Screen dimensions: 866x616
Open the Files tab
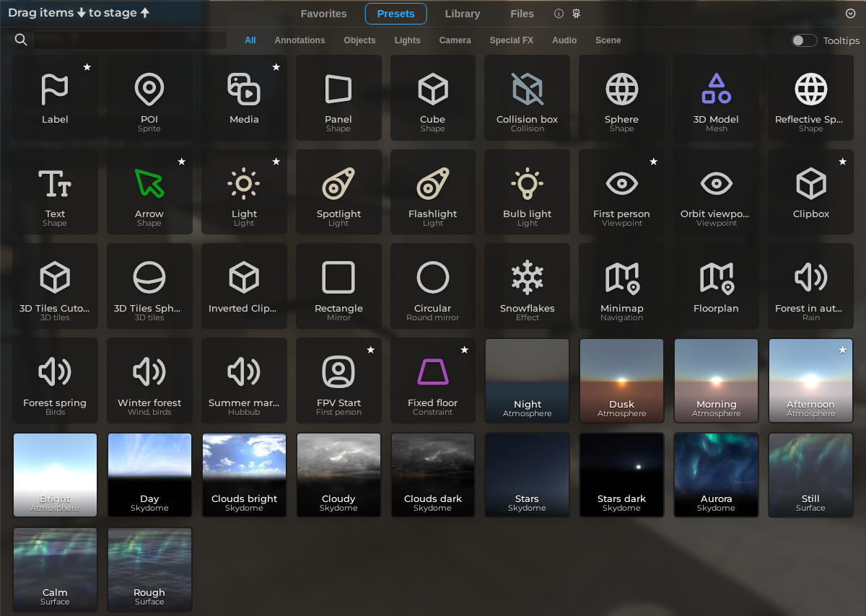coord(522,14)
